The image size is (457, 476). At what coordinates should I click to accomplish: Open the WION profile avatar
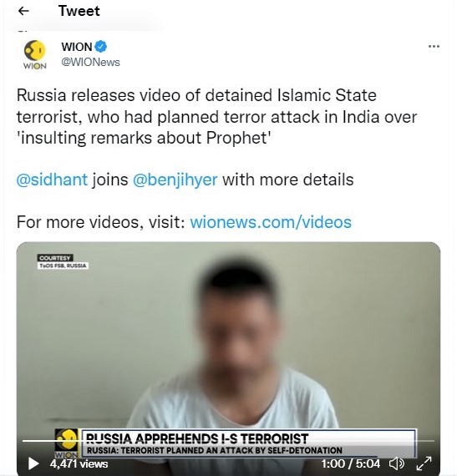(34, 54)
